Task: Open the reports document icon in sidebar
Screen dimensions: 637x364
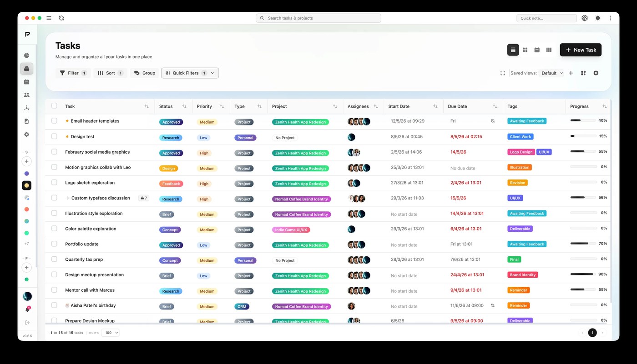Action: click(x=26, y=121)
